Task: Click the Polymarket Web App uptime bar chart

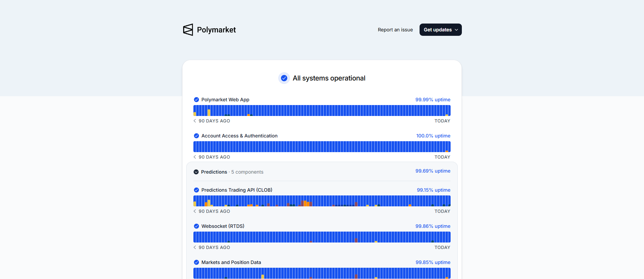Action: [322, 111]
